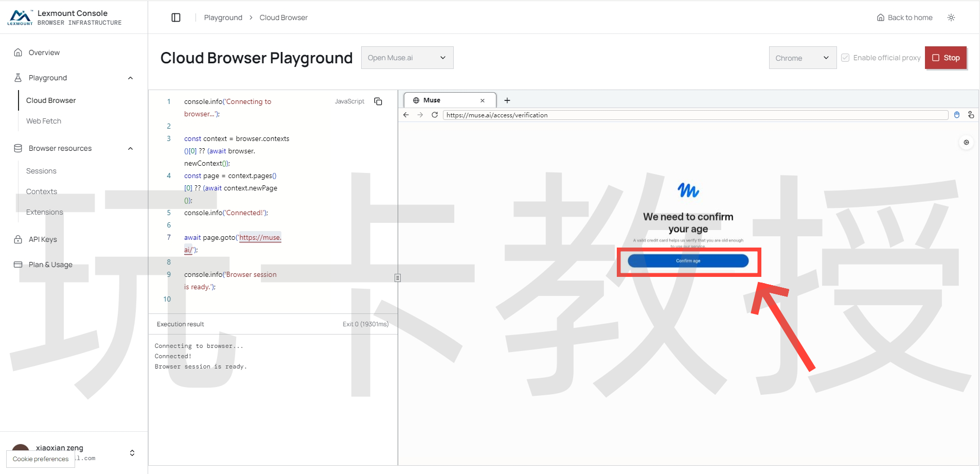Image resolution: width=980 pixels, height=474 pixels.
Task: Click the 'Connected!' output line
Action: tap(173, 356)
